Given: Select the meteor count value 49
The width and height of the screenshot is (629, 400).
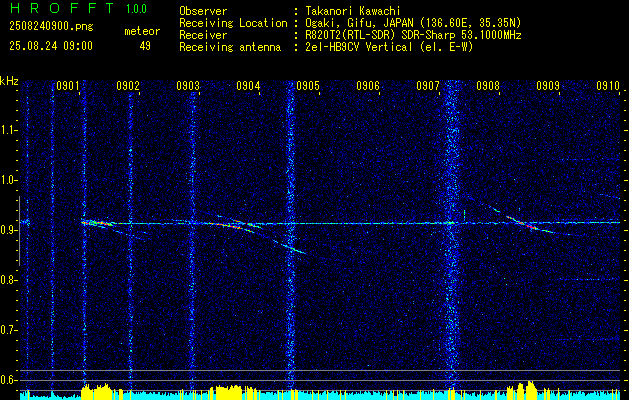Looking at the screenshot, I should (145, 46).
